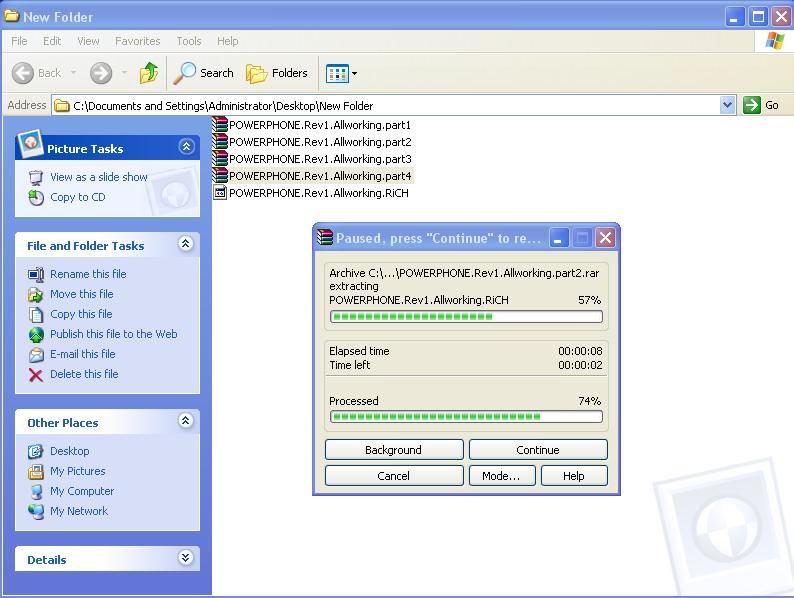Click the My Computer icon
Viewport: 794px width, 598px height.
36,492
